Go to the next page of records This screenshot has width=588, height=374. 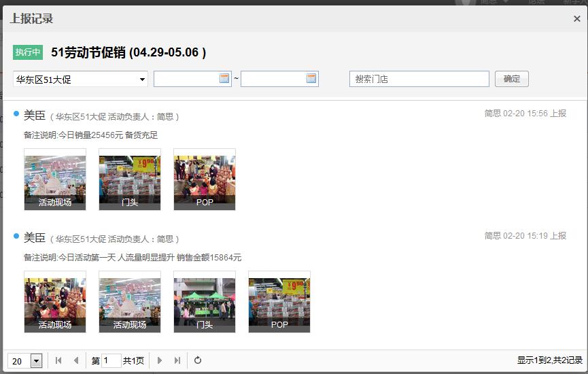160,360
